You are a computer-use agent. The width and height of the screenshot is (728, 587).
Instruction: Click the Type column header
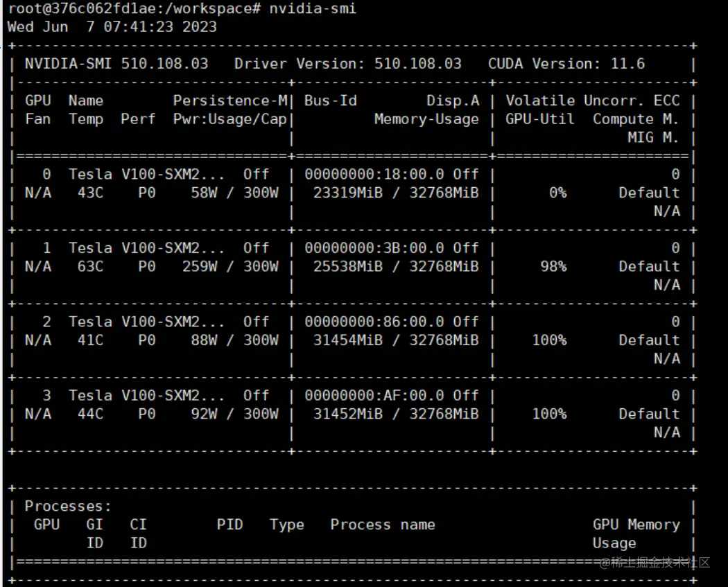[287, 525]
